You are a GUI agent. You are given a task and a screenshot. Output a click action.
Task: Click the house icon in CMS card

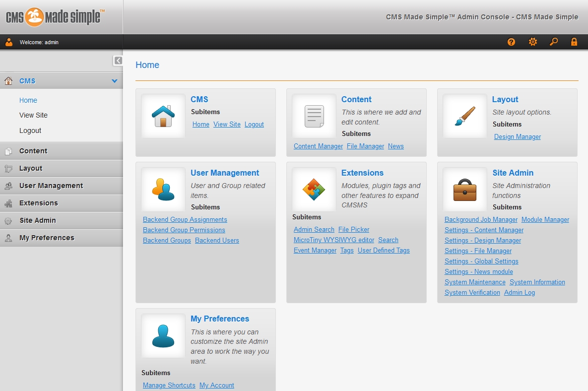point(163,116)
